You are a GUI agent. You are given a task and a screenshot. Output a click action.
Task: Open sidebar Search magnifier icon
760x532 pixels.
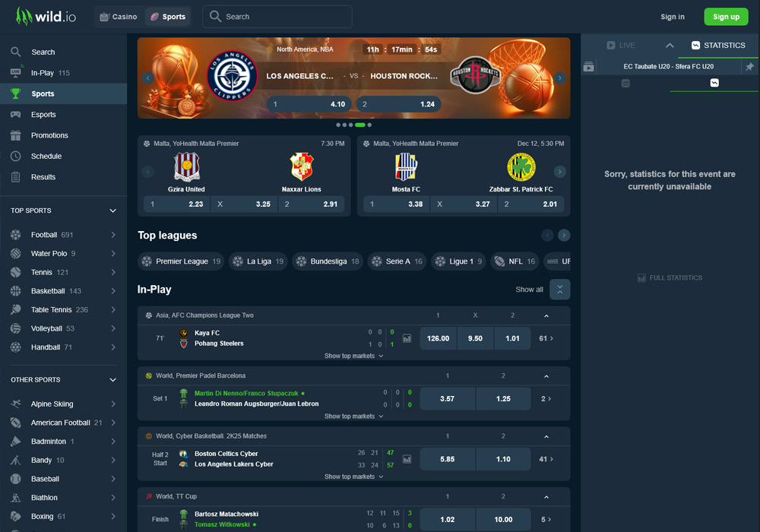point(15,52)
